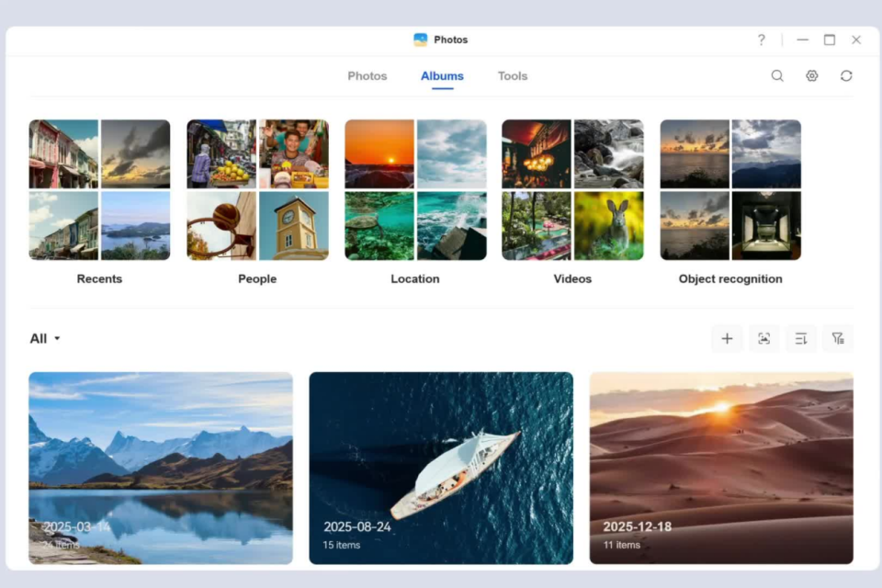Expand the All albums dropdown
882x588 pixels.
pyautogui.click(x=45, y=339)
